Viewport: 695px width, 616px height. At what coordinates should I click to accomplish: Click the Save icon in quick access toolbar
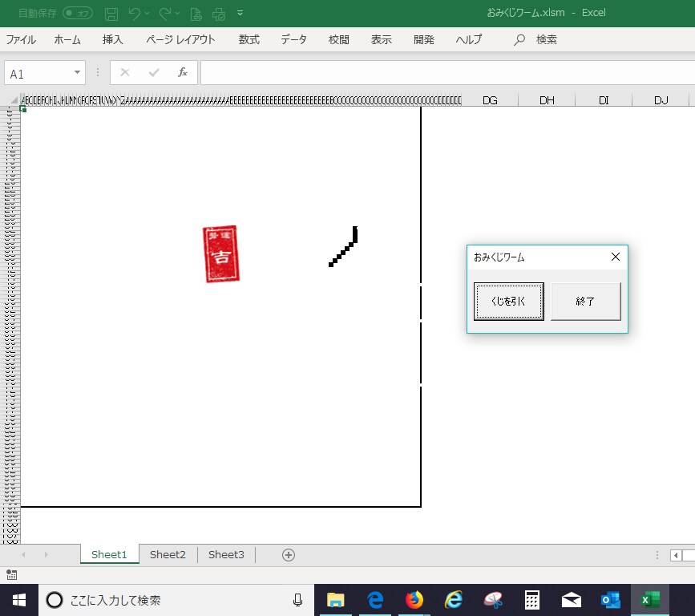click(111, 14)
